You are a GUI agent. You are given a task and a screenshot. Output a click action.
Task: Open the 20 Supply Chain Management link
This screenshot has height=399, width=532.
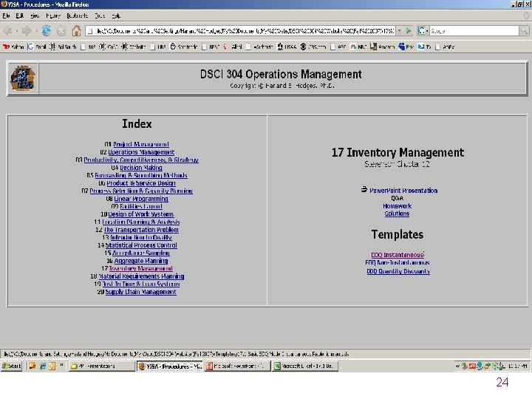click(141, 292)
